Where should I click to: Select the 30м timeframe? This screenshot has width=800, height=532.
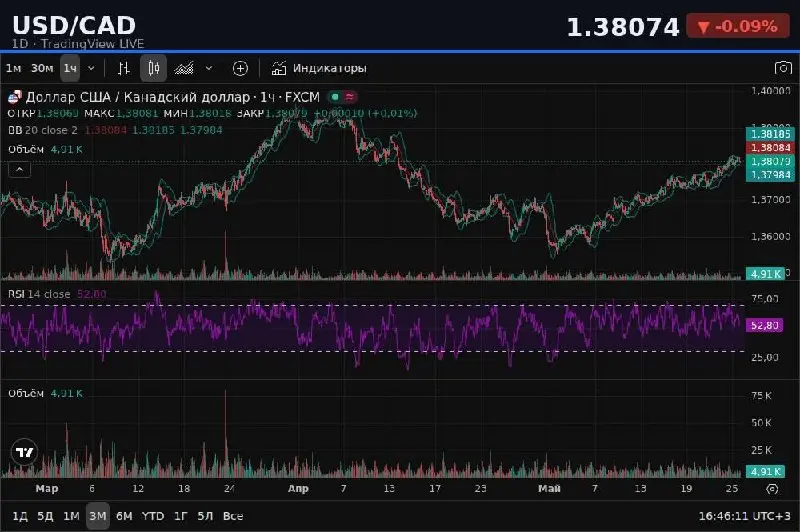(42, 68)
